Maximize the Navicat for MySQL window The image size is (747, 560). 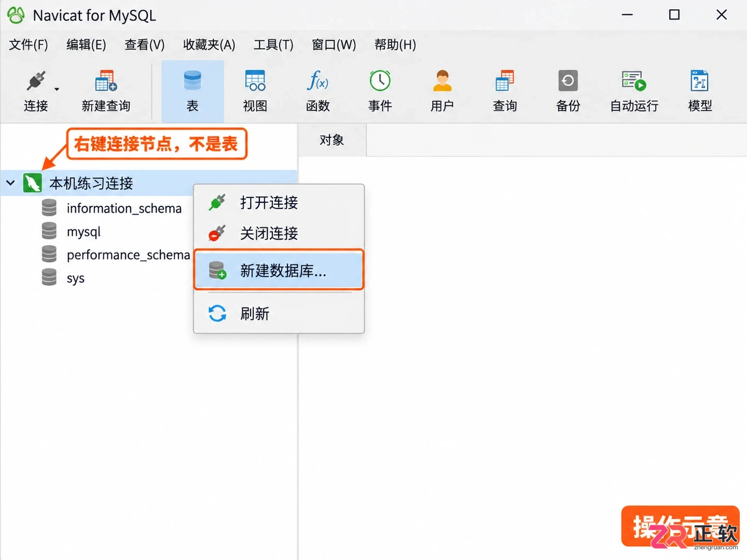(674, 15)
